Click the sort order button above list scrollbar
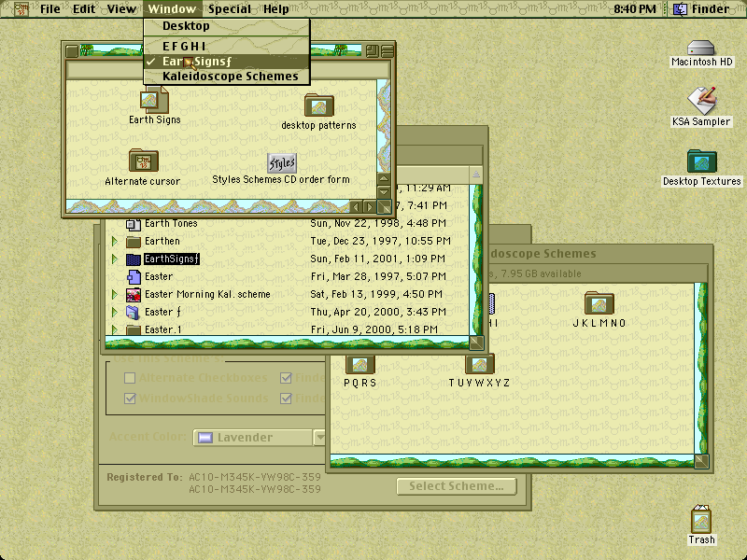 pos(475,175)
